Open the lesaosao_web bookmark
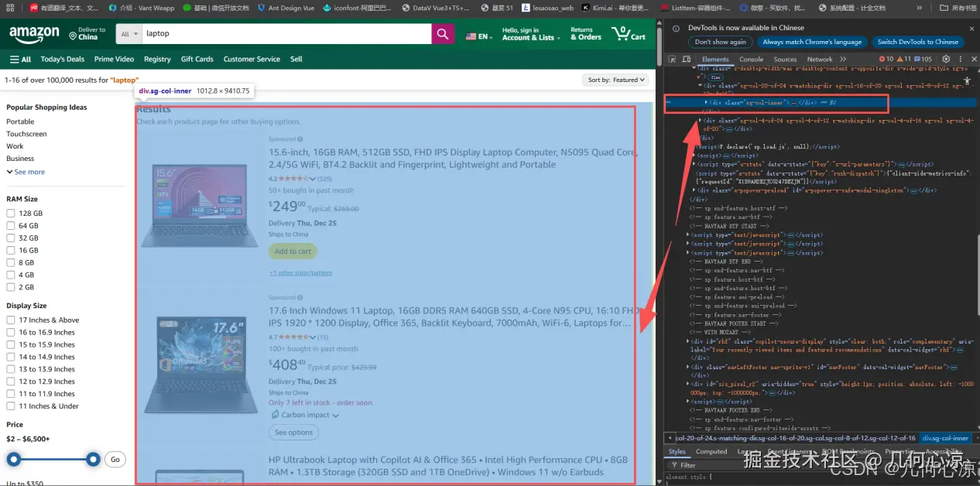 (x=547, y=8)
